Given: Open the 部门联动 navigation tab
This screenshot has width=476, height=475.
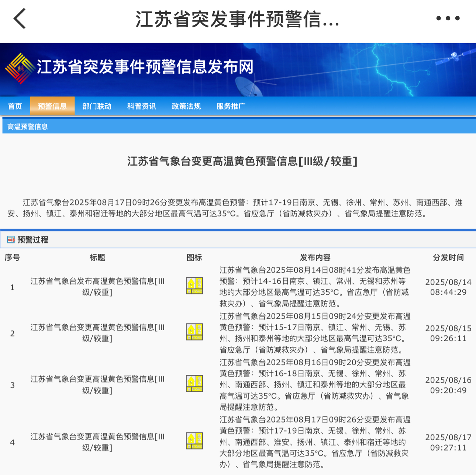Looking at the screenshot, I should (97, 106).
